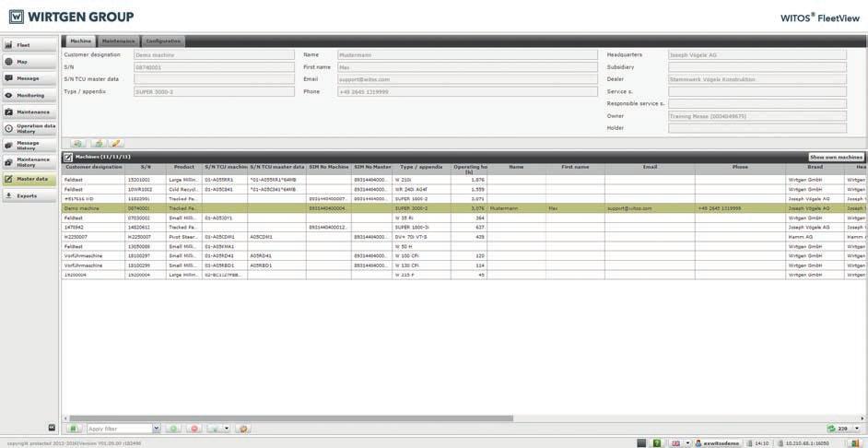Collapse the sidebar with the double-arrow icon
This screenshot has height=448, width=868.
point(52,427)
